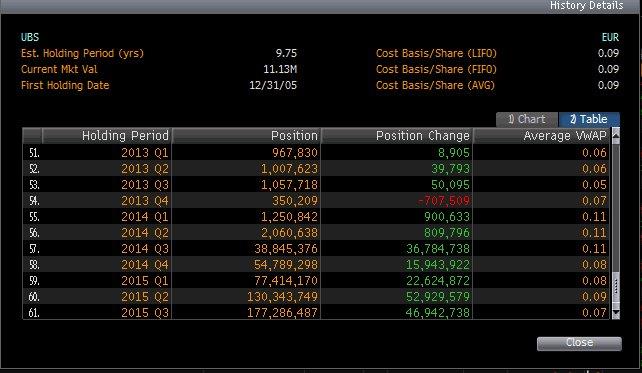The width and height of the screenshot is (642, 373).
Task: Sort by Position Change column header
Action: [x=397, y=136]
